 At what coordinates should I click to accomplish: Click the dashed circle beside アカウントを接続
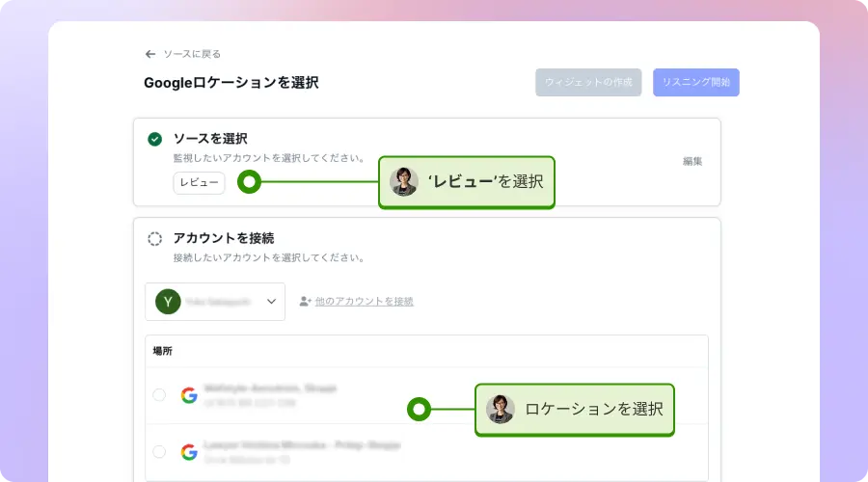[154, 238]
